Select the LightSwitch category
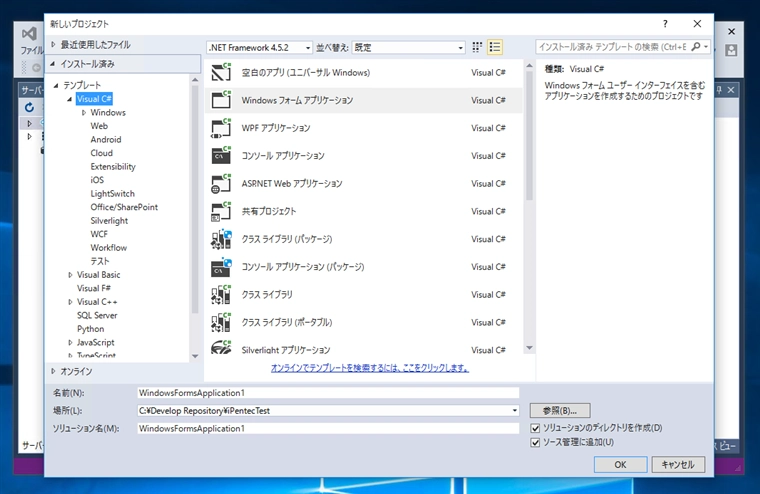Screen dimensions: 760x494 click(112, 193)
